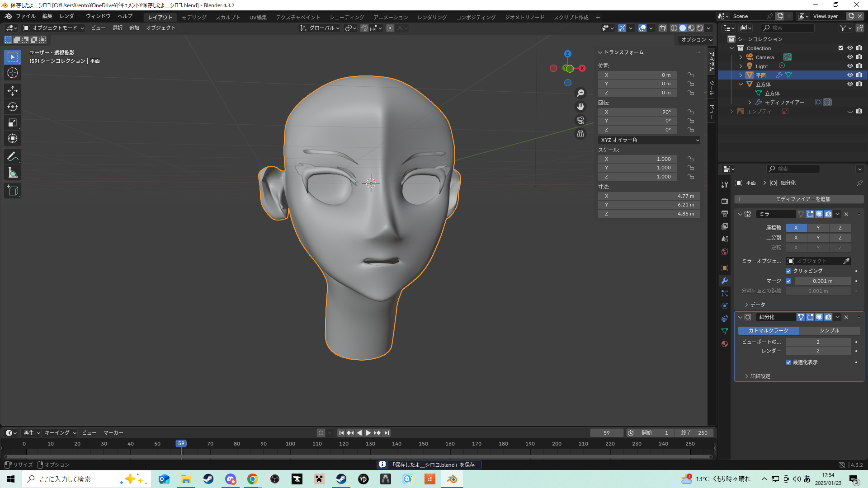The height and width of the screenshot is (488, 868).
Task: Open the XYZ オイラー角 rotation mode dropdown
Action: [x=649, y=140]
